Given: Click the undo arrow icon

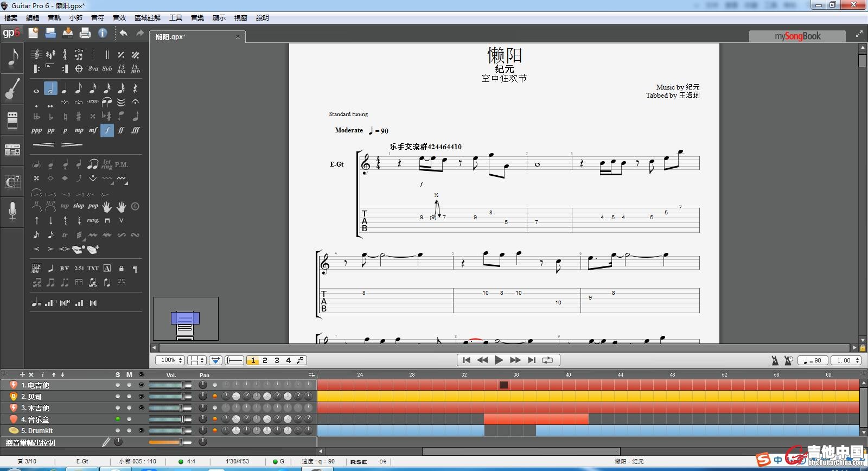Looking at the screenshot, I should [124, 33].
